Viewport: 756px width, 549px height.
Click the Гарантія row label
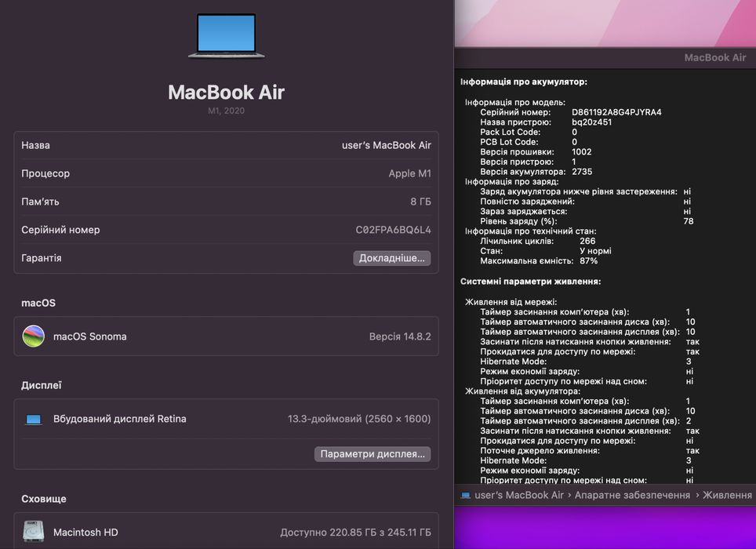coord(42,258)
